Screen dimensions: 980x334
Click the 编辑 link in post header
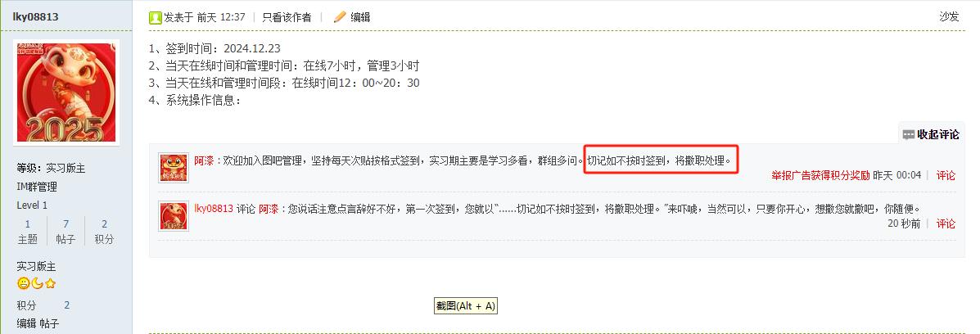click(x=360, y=17)
